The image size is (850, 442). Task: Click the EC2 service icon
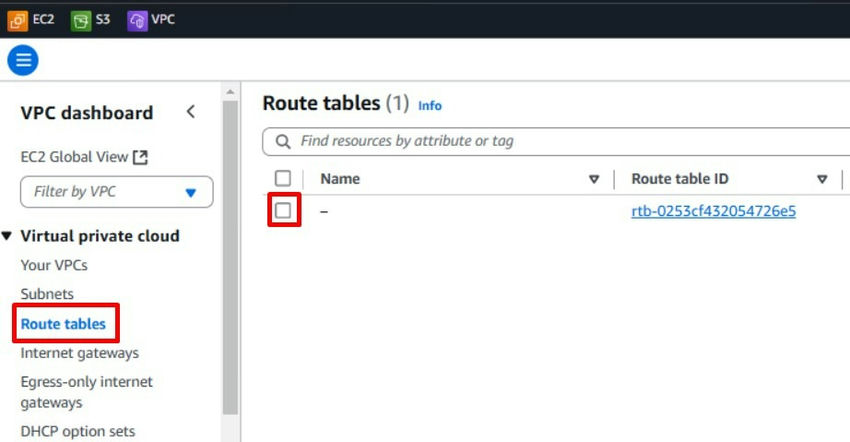click(x=18, y=19)
